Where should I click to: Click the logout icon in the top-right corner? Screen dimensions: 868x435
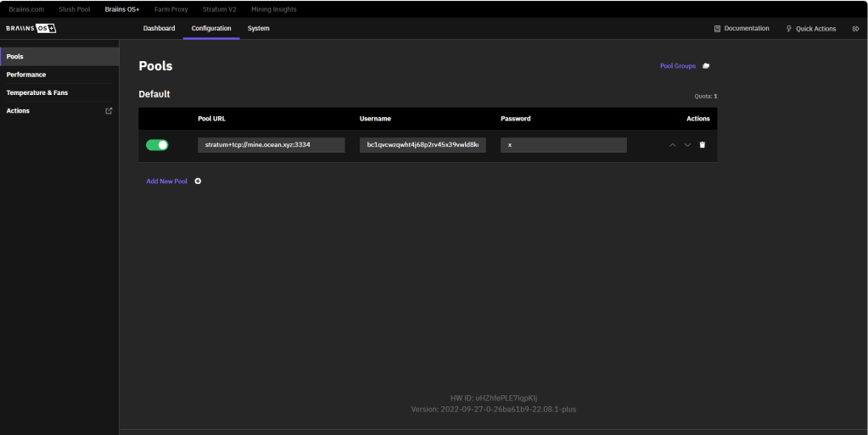855,29
